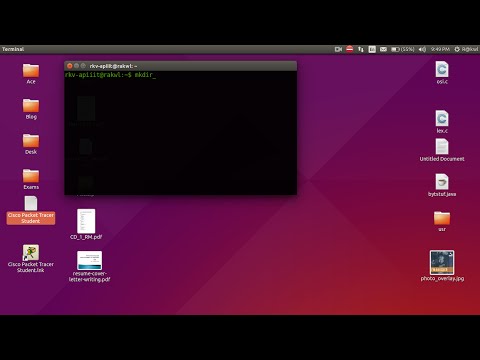
Task: Open the keyboard input source indicator
Action: pyautogui.click(x=372, y=49)
